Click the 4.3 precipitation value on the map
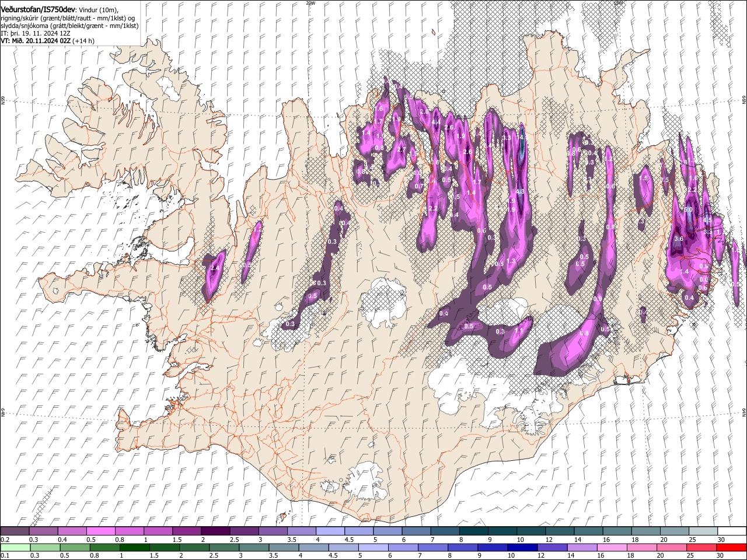The image size is (747, 560). 521,191
